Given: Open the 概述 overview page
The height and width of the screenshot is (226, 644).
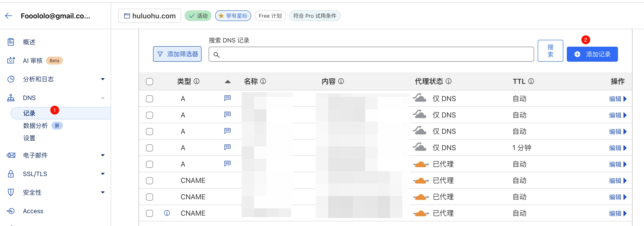Looking at the screenshot, I should point(29,42).
